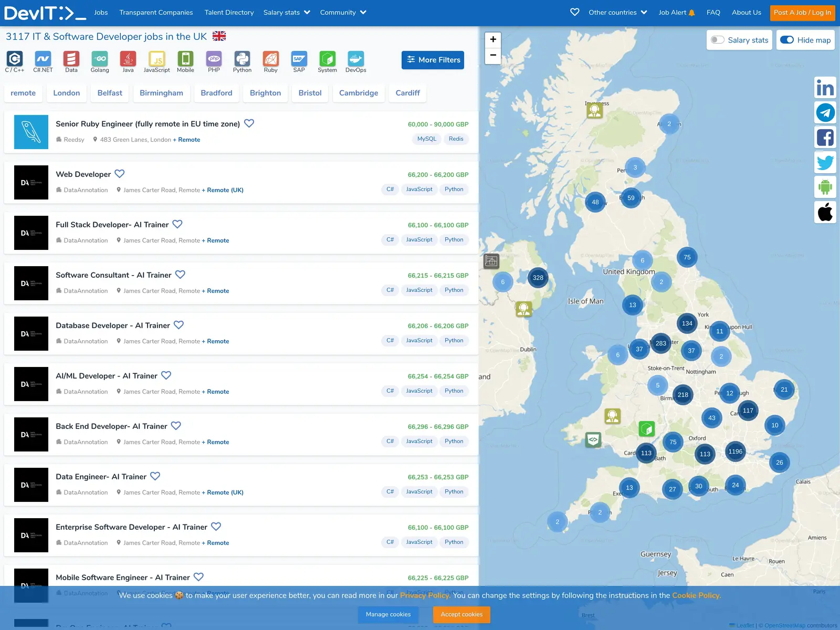Open the Enterprise Software Developer - AI Trainer listing
This screenshot has height=630, width=840.
click(x=131, y=527)
